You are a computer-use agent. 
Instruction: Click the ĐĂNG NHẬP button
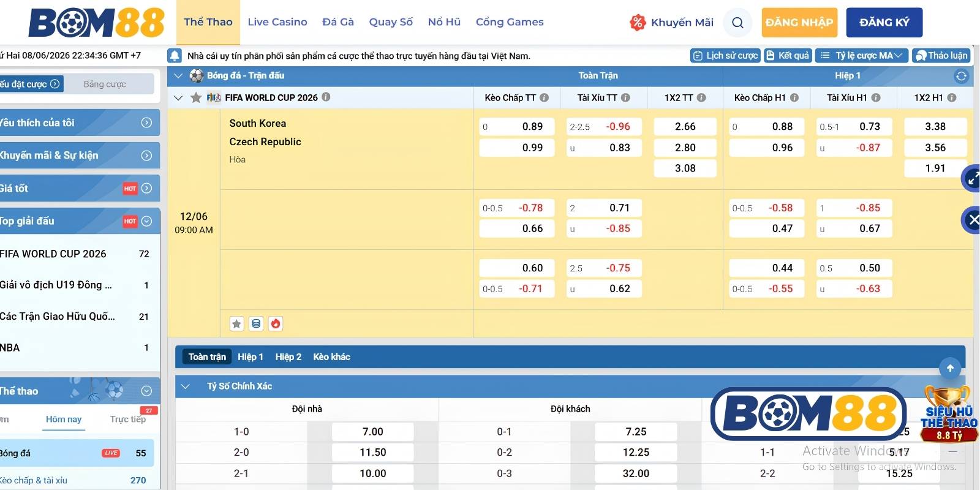799,23
